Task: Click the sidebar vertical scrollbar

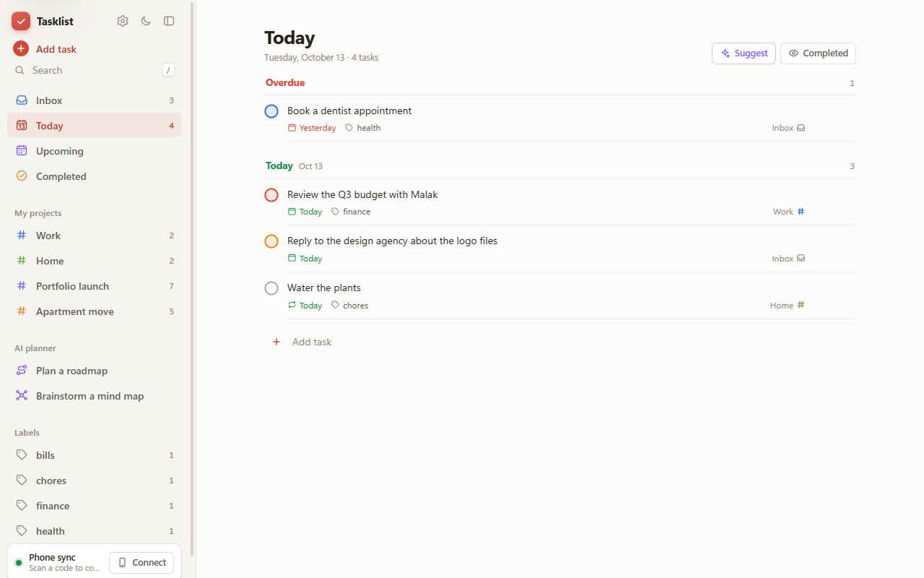Action: (191, 278)
